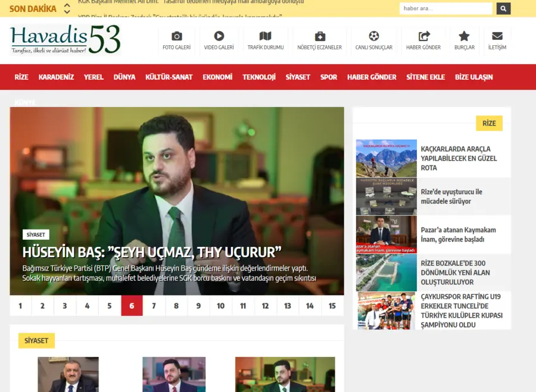Go to slide 9 of the headline slider

click(x=198, y=306)
